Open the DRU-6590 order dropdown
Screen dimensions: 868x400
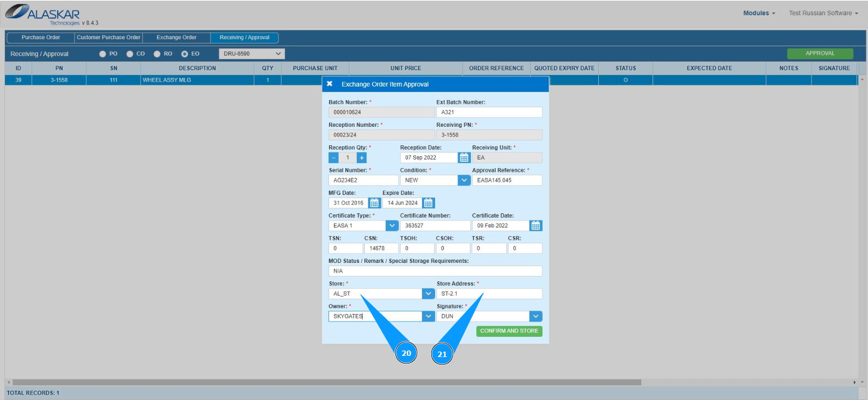252,54
